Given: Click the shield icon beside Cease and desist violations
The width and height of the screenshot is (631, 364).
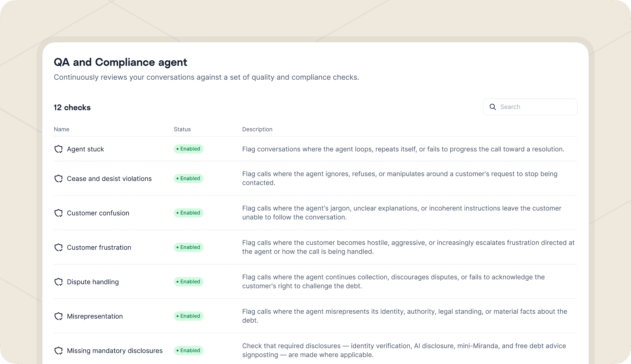Looking at the screenshot, I should click(59, 179).
